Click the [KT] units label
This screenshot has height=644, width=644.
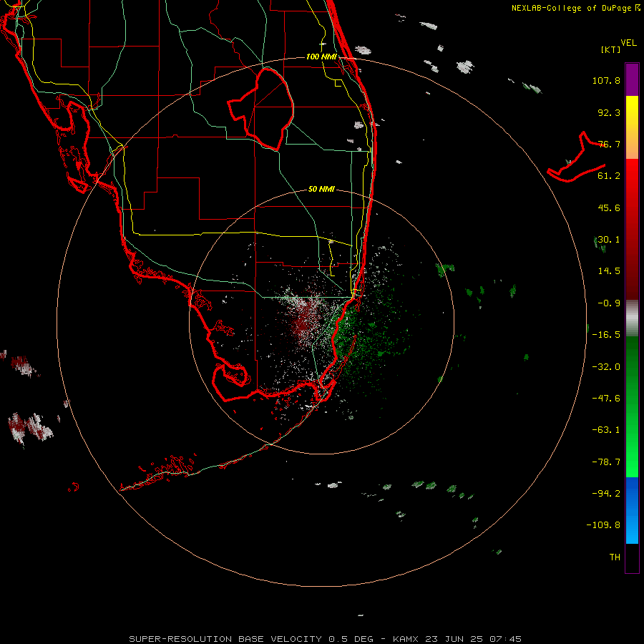click(611, 49)
